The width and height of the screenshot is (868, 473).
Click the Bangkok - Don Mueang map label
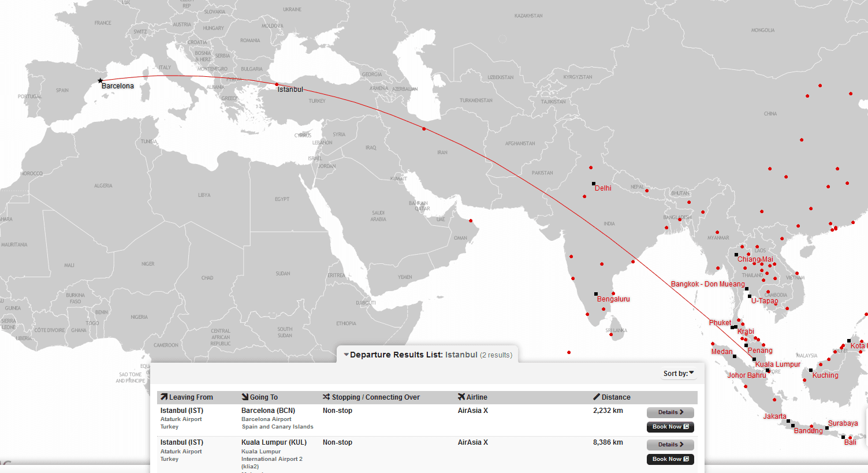tap(707, 284)
